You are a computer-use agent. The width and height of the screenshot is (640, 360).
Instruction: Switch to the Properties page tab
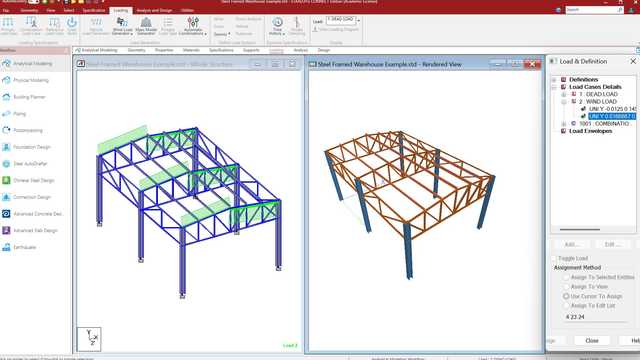pos(164,50)
